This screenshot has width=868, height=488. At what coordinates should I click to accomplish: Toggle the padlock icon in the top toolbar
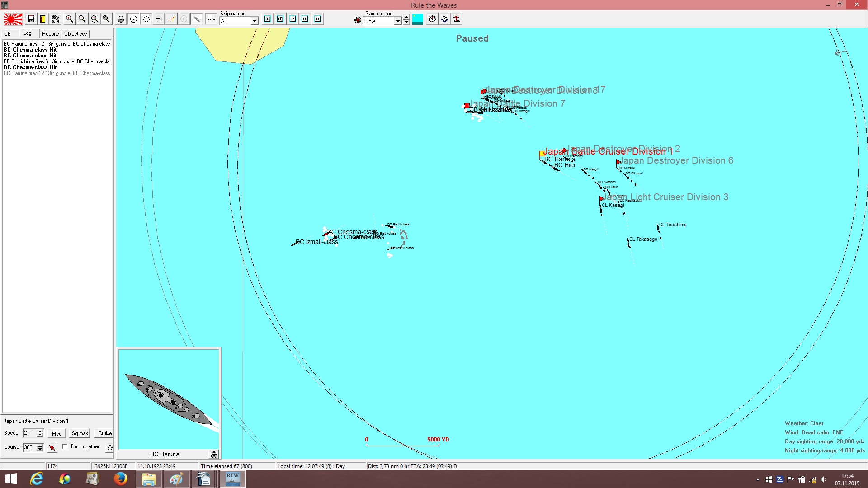click(x=121, y=19)
